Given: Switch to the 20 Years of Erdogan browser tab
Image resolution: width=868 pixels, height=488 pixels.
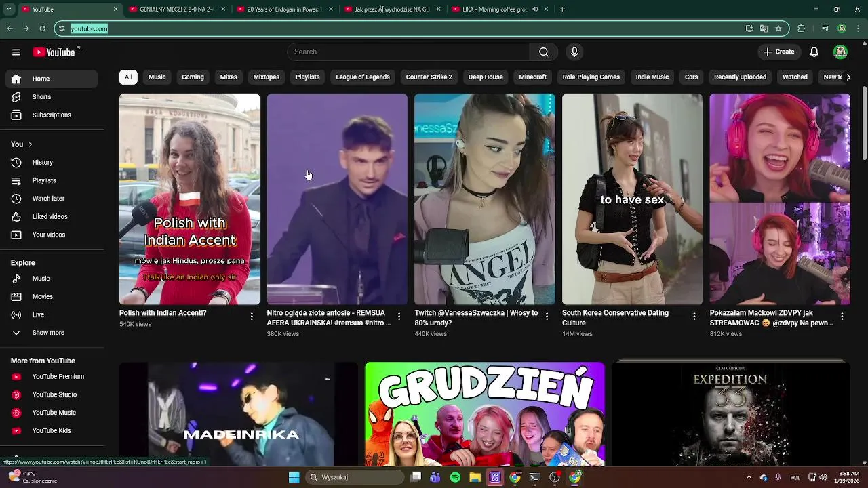Looking at the screenshot, I should click(285, 9).
